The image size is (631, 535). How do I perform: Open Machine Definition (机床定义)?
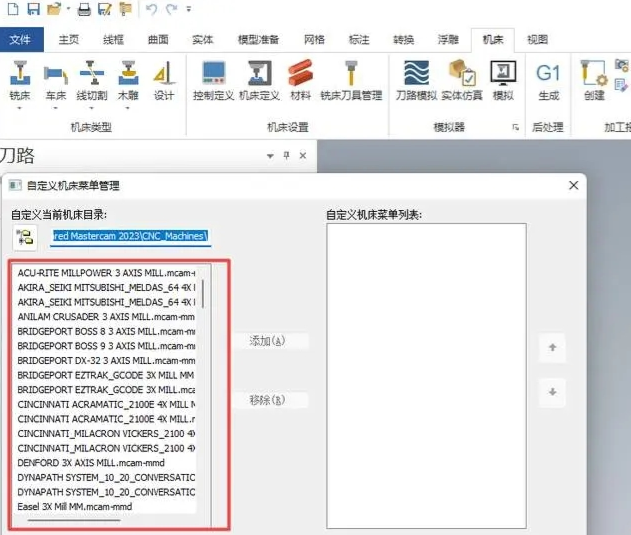point(258,80)
